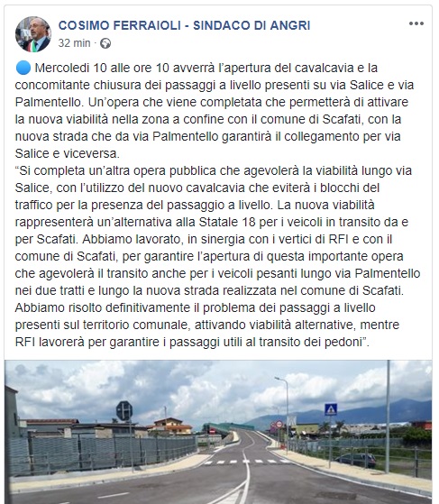The height and width of the screenshot is (504, 439).
Task: Open the COSIMO FERRAIOLI - SINDACO DI ANGRI page
Action: [184, 25]
